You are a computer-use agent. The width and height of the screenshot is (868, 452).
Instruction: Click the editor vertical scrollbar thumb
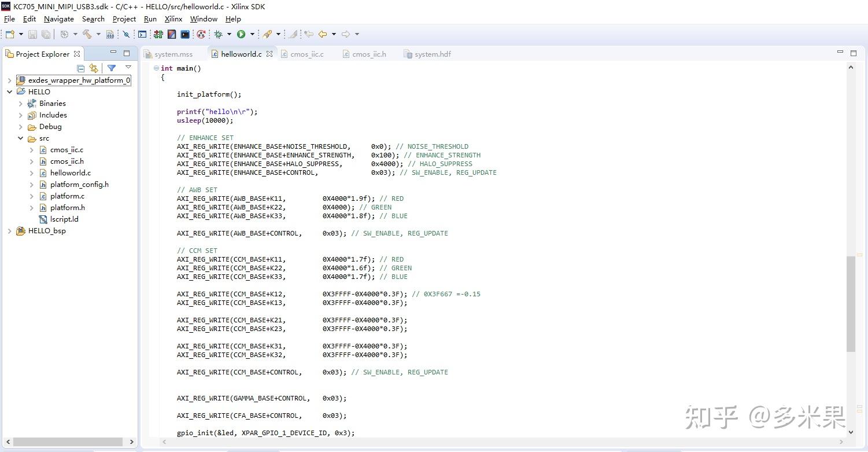click(851, 304)
